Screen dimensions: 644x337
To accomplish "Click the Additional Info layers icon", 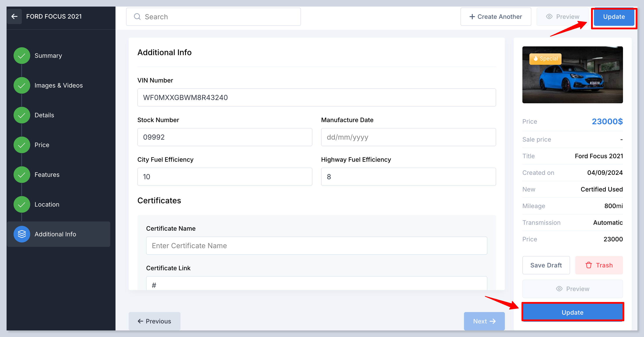I will (x=22, y=234).
